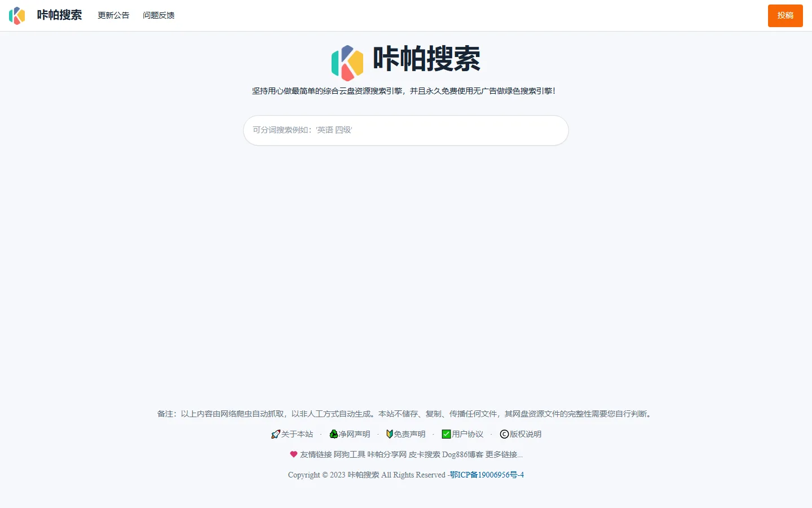This screenshot has height=508, width=812.
Task: Open the 鄂ICP备19006956号-4 link
Action: coord(487,475)
